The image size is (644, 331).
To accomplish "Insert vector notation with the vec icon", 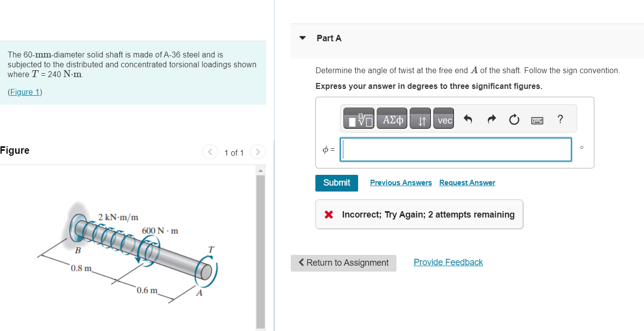I will pos(443,118).
